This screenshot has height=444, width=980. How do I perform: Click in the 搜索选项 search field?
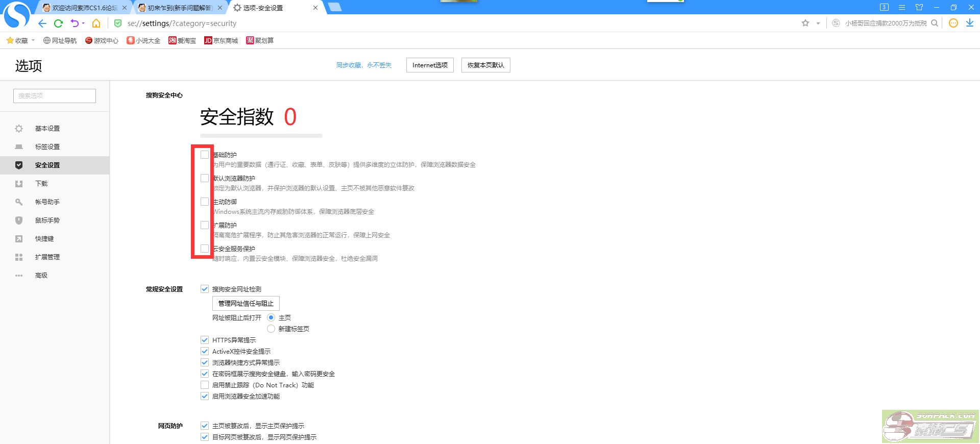[55, 96]
